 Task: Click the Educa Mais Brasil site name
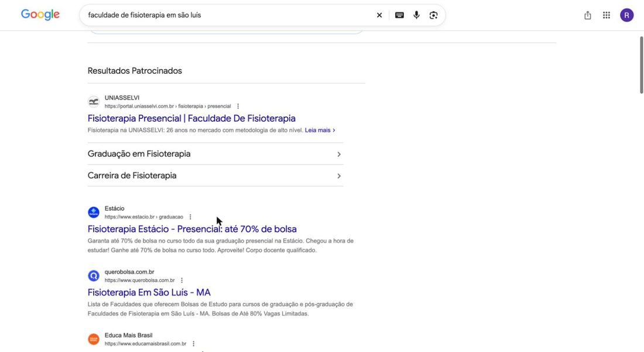click(x=129, y=335)
